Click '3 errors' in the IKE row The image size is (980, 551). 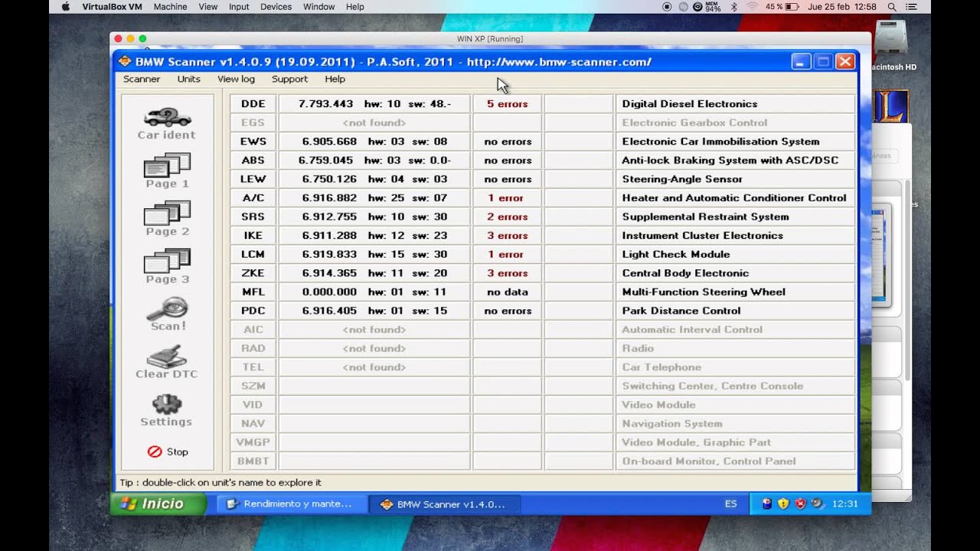pos(507,235)
